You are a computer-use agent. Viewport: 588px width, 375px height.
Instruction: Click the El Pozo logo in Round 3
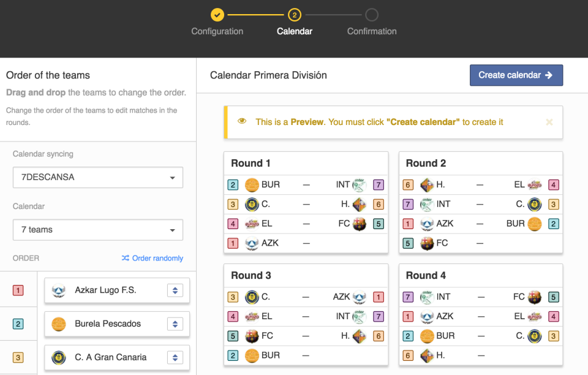point(252,316)
